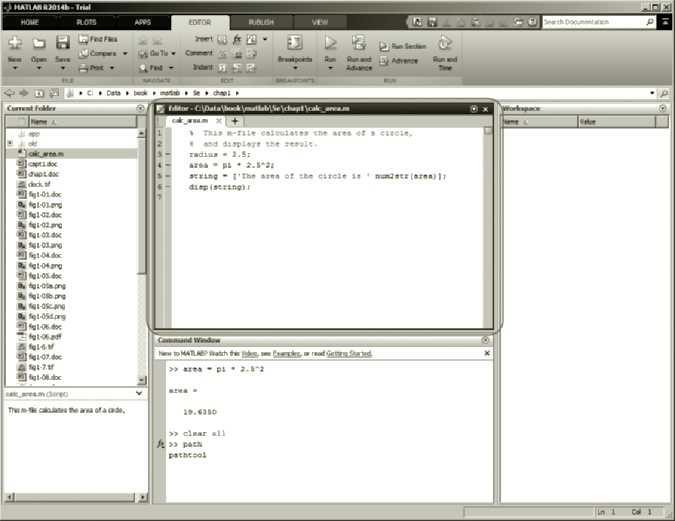The height and width of the screenshot is (521, 675).
Task: Insert function with fx icon
Action: click(x=237, y=40)
